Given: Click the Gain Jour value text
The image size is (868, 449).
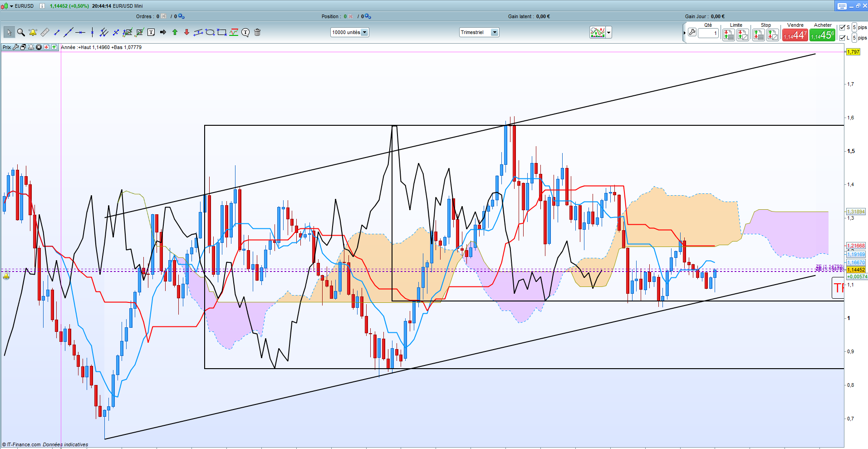Looking at the screenshot, I should [718, 16].
